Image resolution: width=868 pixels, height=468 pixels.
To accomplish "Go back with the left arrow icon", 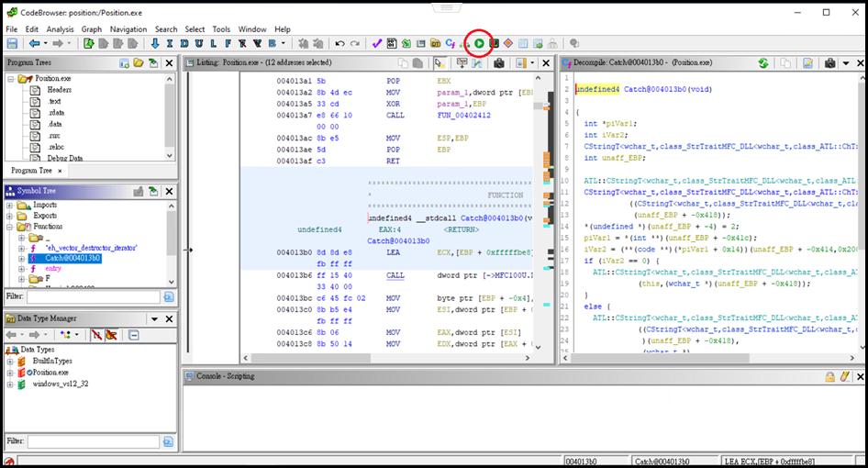I will point(35,43).
